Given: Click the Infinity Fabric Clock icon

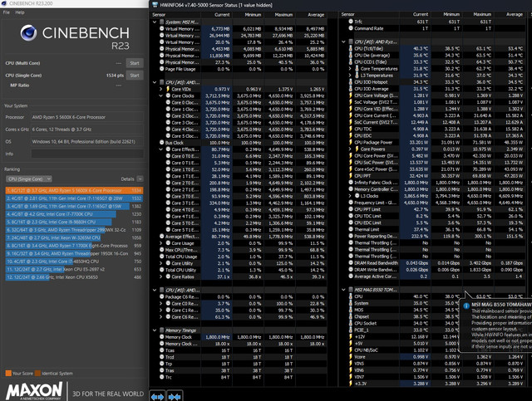Looking at the screenshot, I should pos(351,183).
